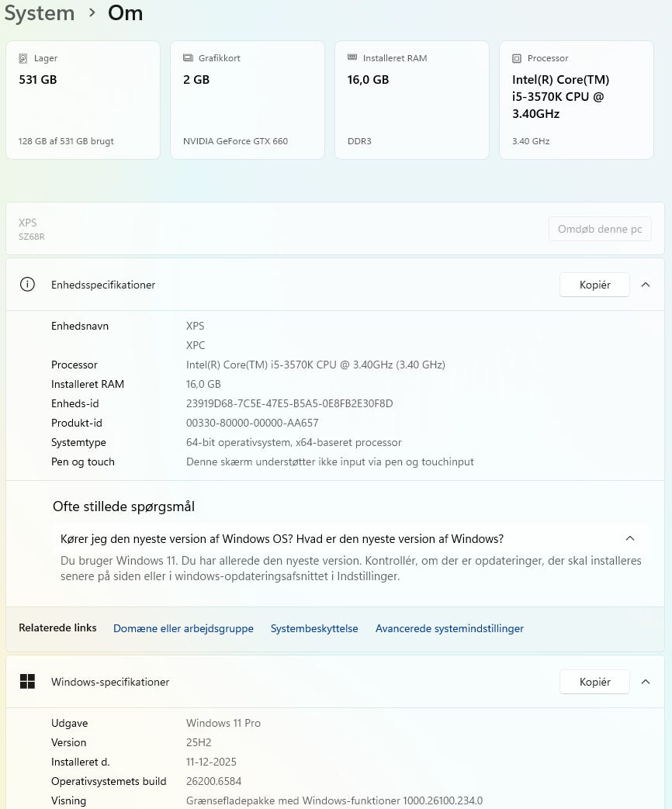
Task: Select the 16,0 GB Installeret RAM card
Action: [412, 101]
